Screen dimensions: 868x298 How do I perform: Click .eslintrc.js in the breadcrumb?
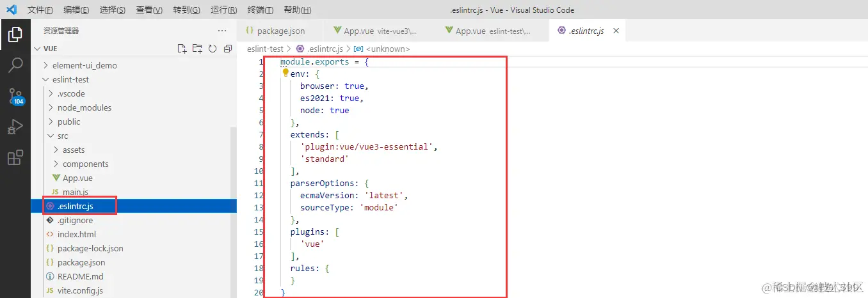pyautogui.click(x=326, y=49)
